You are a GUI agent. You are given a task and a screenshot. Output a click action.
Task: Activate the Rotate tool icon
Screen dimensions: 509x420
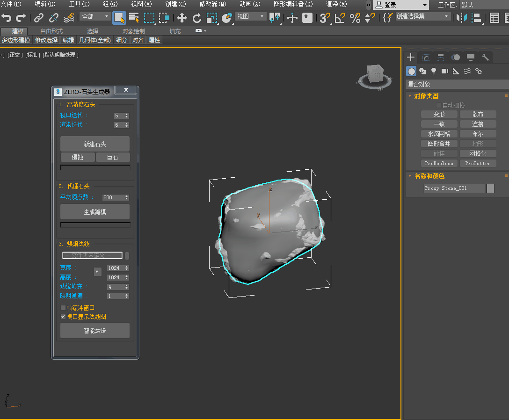pyautogui.click(x=197, y=18)
